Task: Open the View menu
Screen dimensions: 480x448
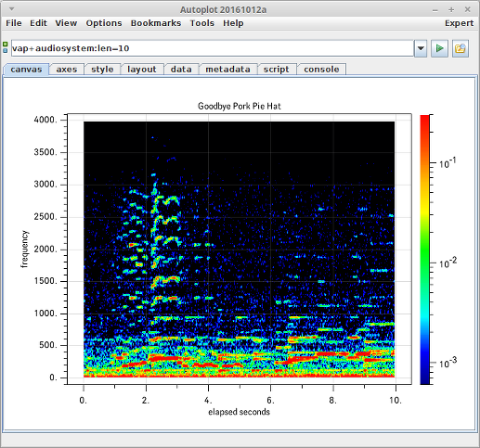Action: click(x=66, y=23)
